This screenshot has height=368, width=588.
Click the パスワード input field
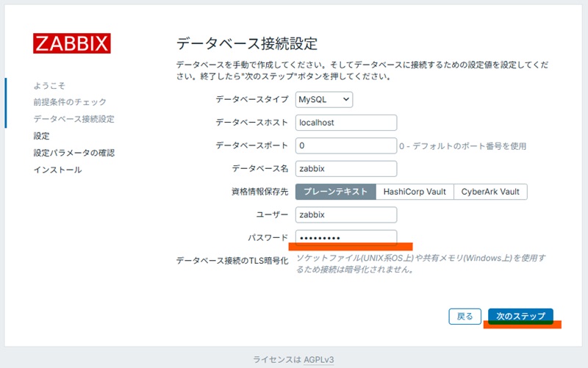[x=346, y=238]
